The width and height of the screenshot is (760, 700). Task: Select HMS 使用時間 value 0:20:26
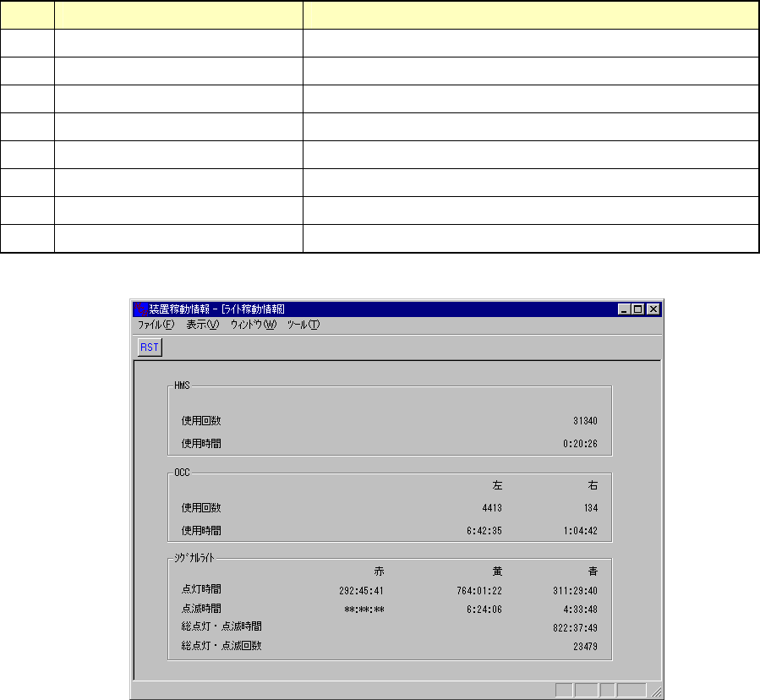coord(580,444)
